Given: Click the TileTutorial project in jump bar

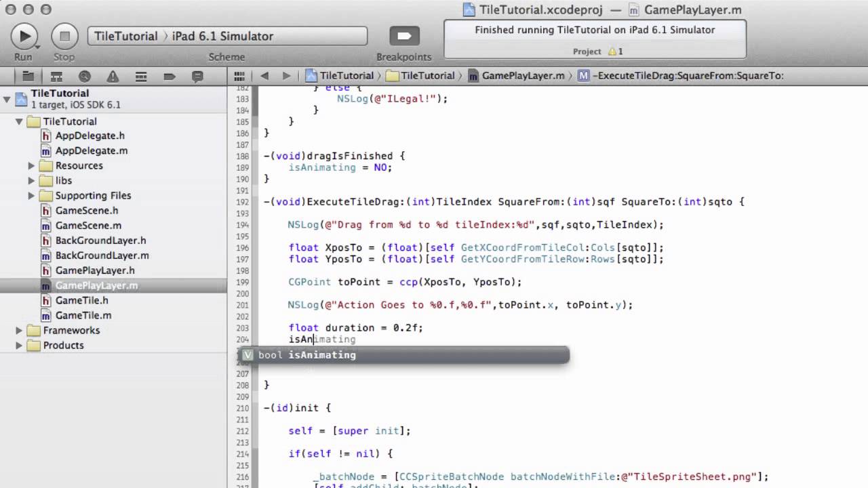Looking at the screenshot, I should [x=340, y=76].
